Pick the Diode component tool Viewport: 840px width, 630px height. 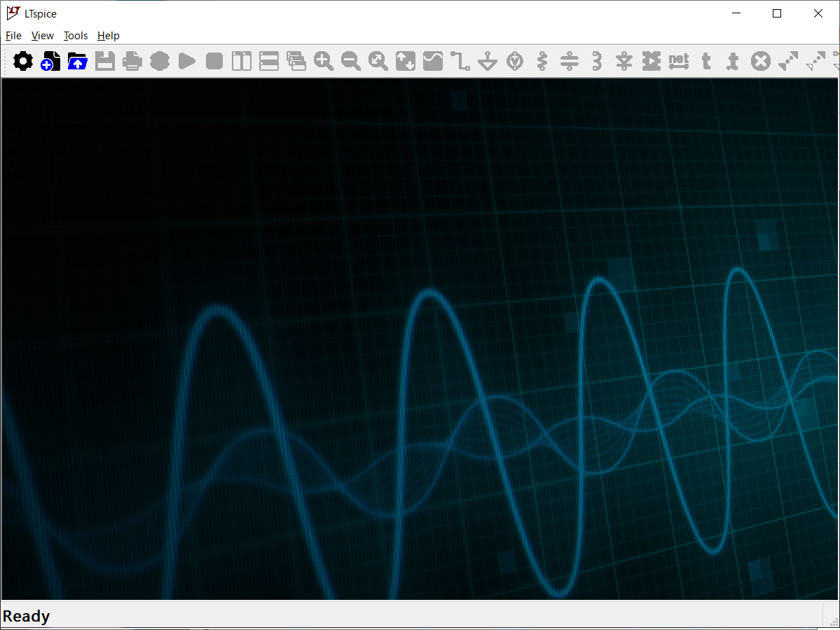coord(624,62)
